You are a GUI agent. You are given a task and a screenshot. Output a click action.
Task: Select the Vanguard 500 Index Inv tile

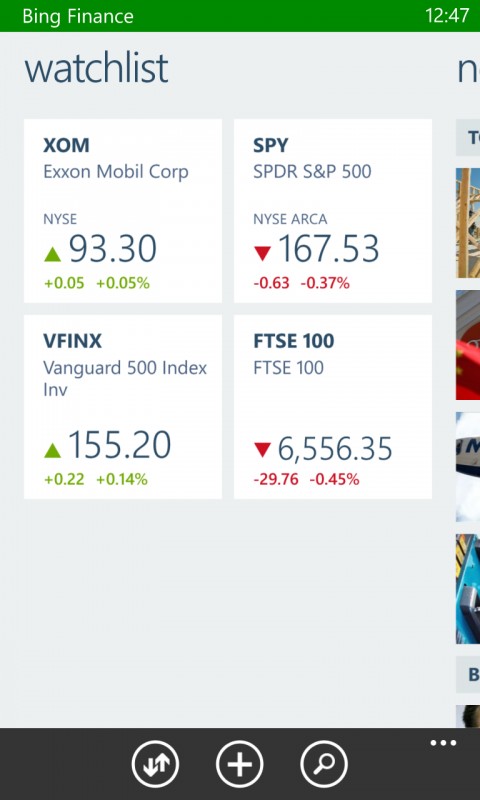pos(123,407)
